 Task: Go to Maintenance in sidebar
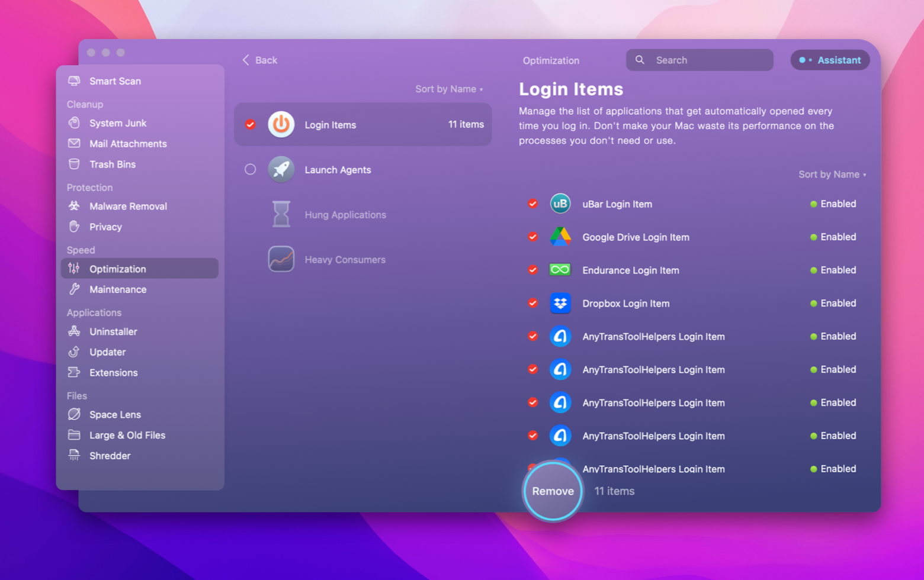click(x=140, y=289)
